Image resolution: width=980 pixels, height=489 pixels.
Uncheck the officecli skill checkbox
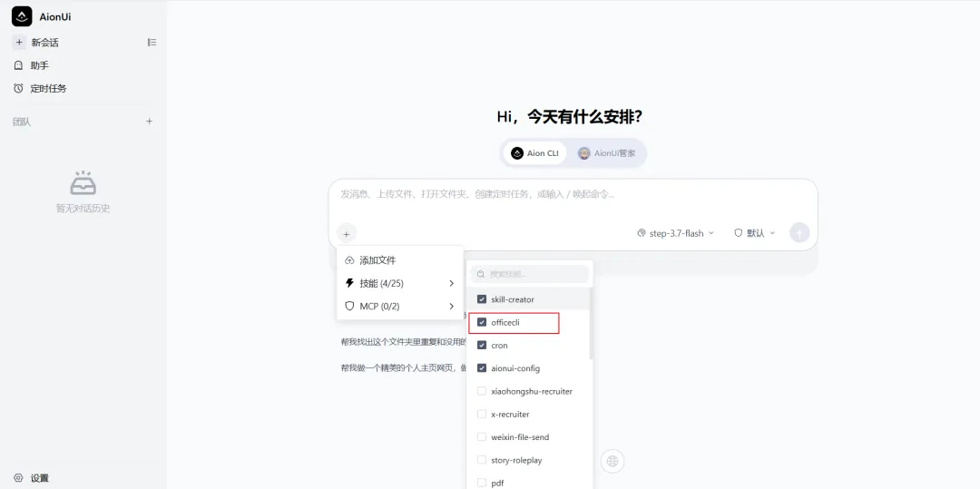(x=482, y=323)
